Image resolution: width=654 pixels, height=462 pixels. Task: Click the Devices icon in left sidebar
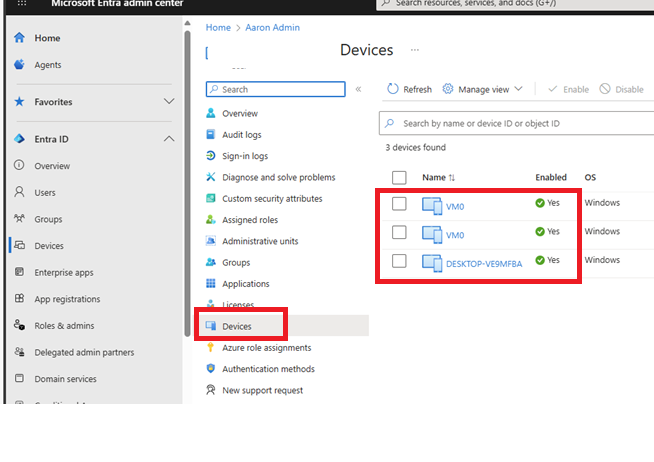19,245
